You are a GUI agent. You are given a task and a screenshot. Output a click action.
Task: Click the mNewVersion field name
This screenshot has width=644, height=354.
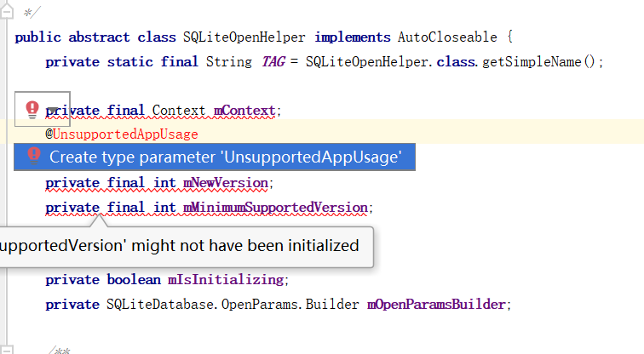(x=226, y=183)
